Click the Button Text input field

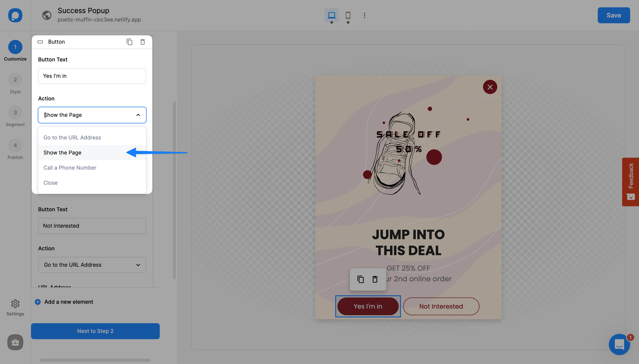(x=92, y=76)
